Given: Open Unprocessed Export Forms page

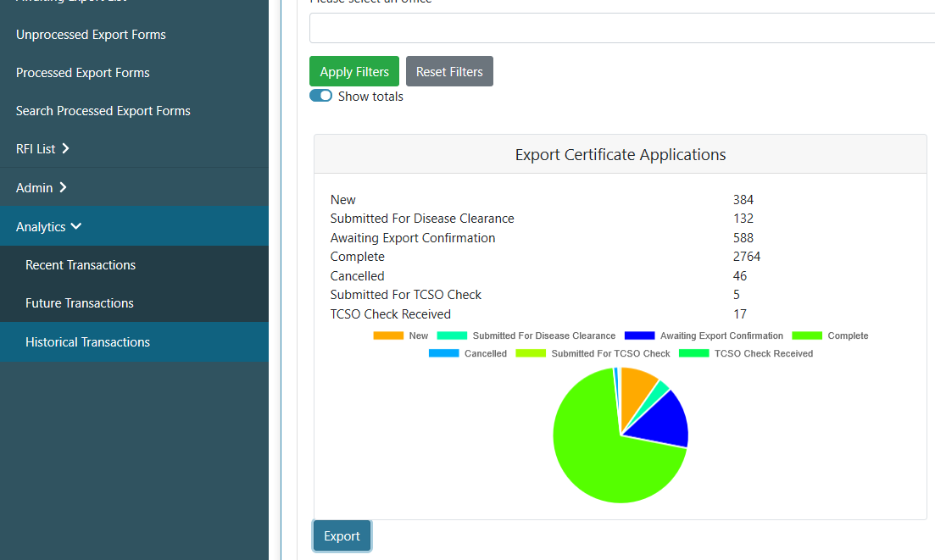Looking at the screenshot, I should (x=91, y=35).
